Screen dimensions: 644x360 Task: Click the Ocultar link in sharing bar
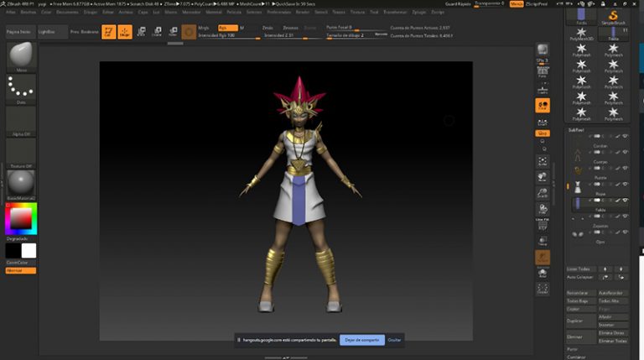[x=394, y=340]
